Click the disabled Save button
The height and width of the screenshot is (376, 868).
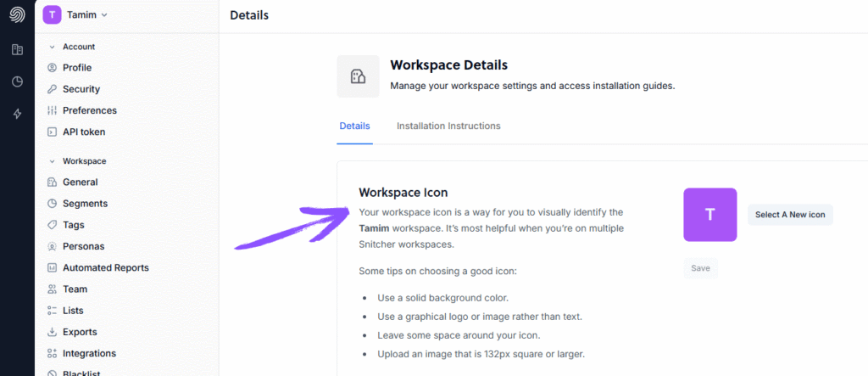pos(700,268)
